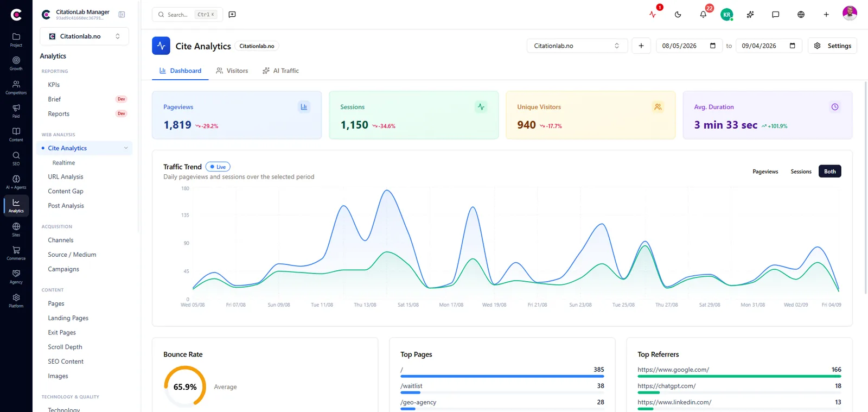Open Brief in the Reporting menu
The image size is (868, 412).
click(54, 99)
